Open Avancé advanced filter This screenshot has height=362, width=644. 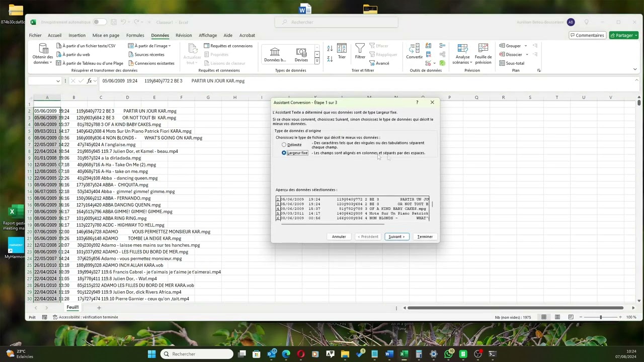379,63
